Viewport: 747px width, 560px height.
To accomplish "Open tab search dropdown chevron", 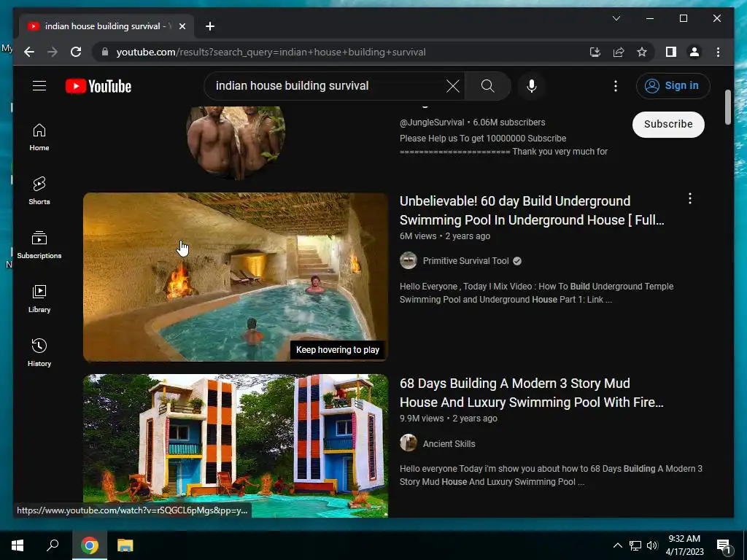I will pos(616,18).
